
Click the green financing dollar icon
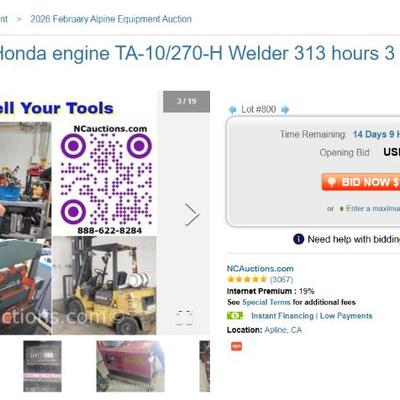[x=235, y=315]
